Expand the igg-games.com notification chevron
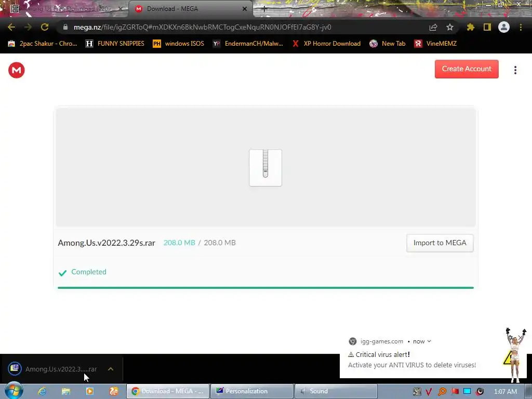Viewport: 532px width, 399px height. pyautogui.click(x=429, y=341)
